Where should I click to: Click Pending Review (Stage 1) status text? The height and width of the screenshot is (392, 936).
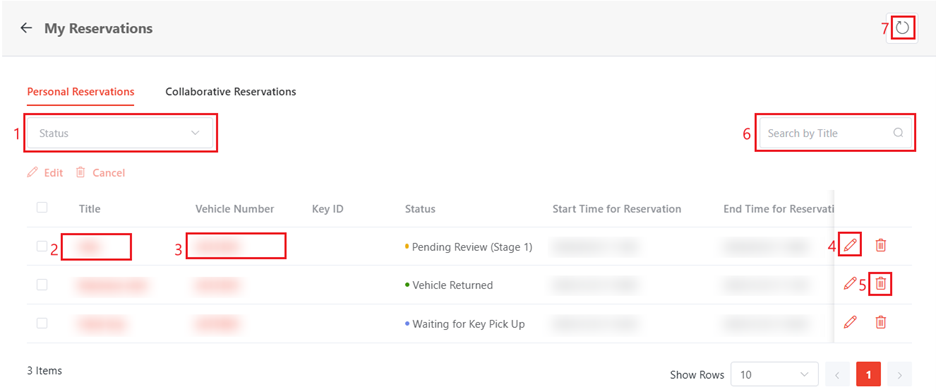[472, 246]
